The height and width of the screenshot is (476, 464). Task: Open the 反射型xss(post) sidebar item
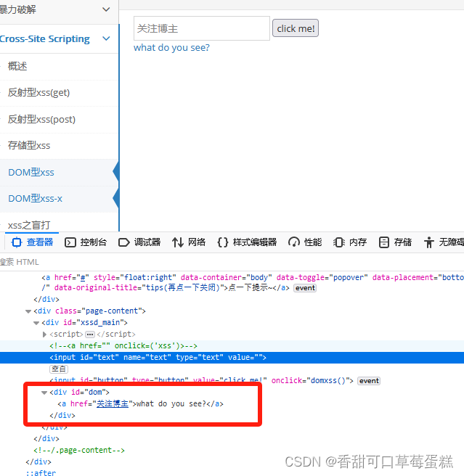(41, 119)
